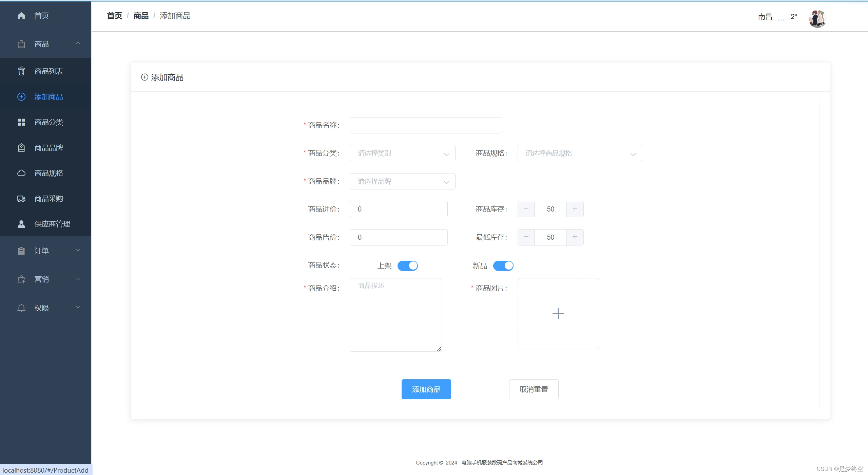Increase 商品库存 with plus button
This screenshot has height=475, width=868.
tap(575, 209)
